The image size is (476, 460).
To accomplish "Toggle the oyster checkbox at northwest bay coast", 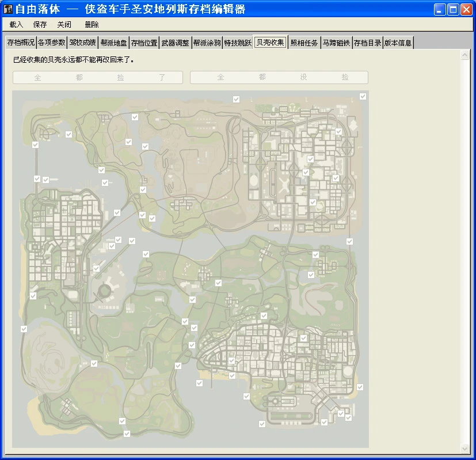I will click(x=35, y=145).
